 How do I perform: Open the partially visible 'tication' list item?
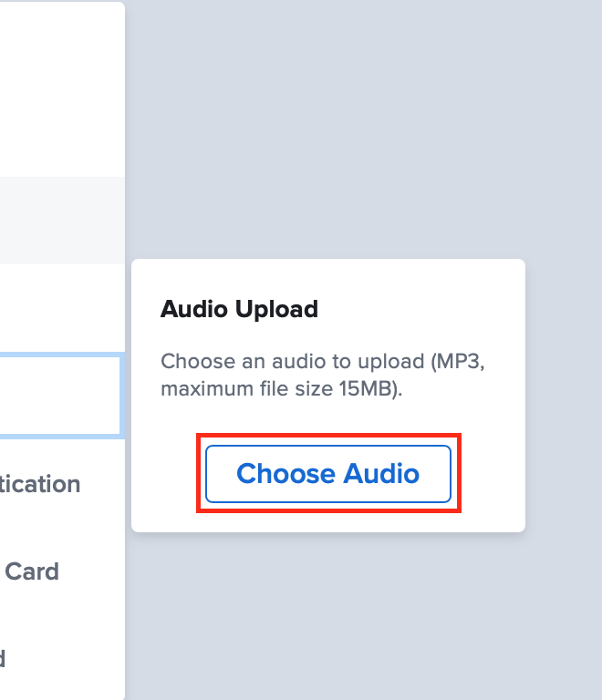click(40, 484)
